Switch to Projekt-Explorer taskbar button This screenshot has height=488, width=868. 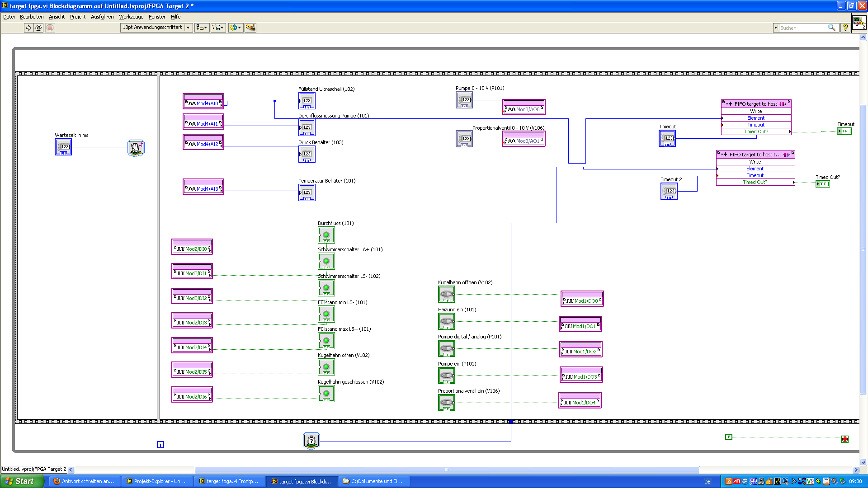pyautogui.click(x=156, y=481)
